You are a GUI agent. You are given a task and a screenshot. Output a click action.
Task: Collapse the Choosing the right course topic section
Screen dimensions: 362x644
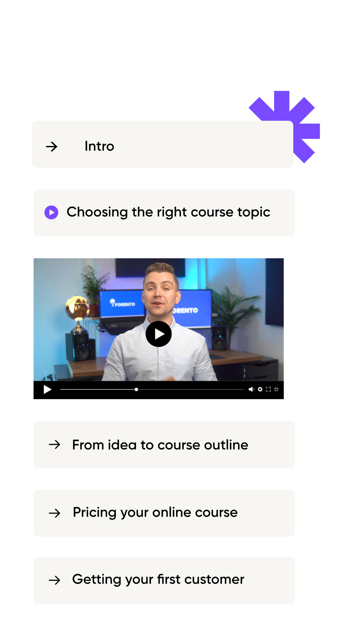pyautogui.click(x=164, y=213)
